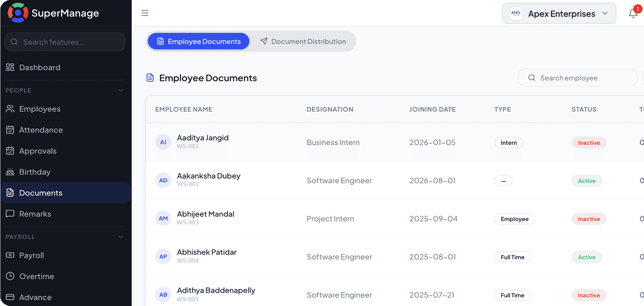Open the Apex Enterprises company dropdown
The image size is (644, 306).
pyautogui.click(x=559, y=14)
